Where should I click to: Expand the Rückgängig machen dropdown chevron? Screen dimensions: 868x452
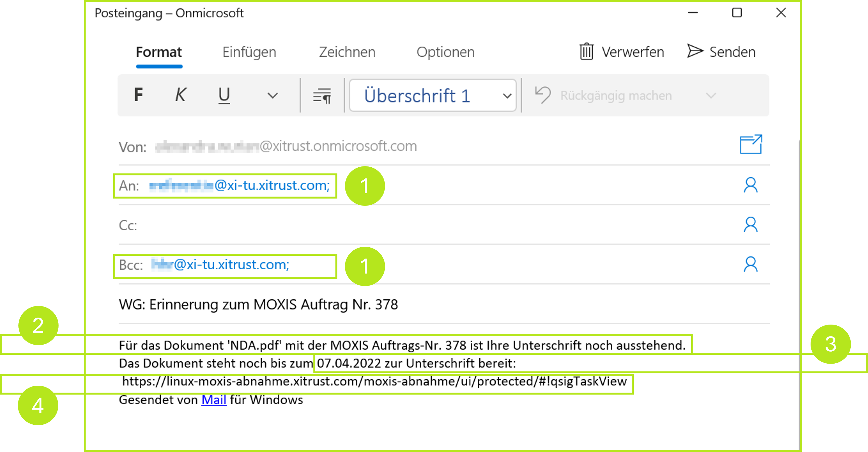[x=711, y=95]
